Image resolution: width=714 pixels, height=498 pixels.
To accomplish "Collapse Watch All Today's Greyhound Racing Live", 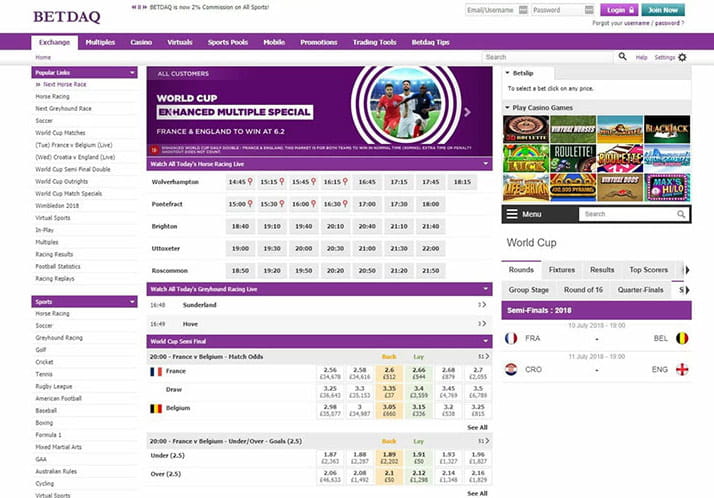I will 485,289.
